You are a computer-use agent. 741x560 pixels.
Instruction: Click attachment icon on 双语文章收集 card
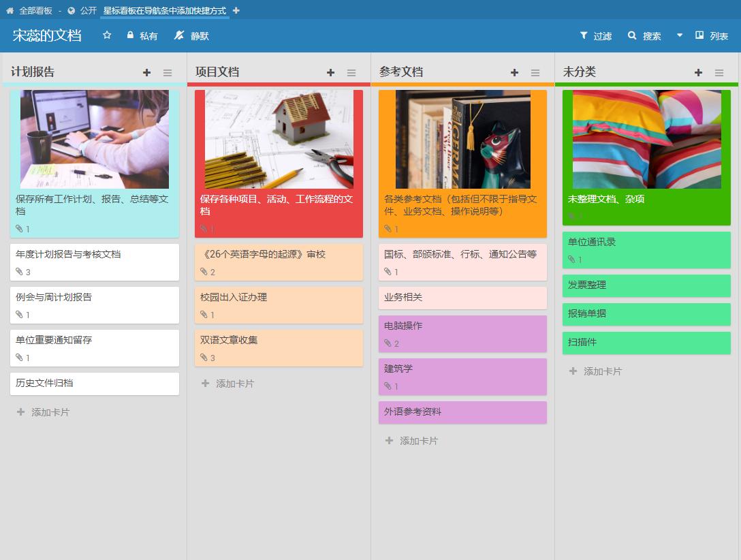[x=204, y=358]
